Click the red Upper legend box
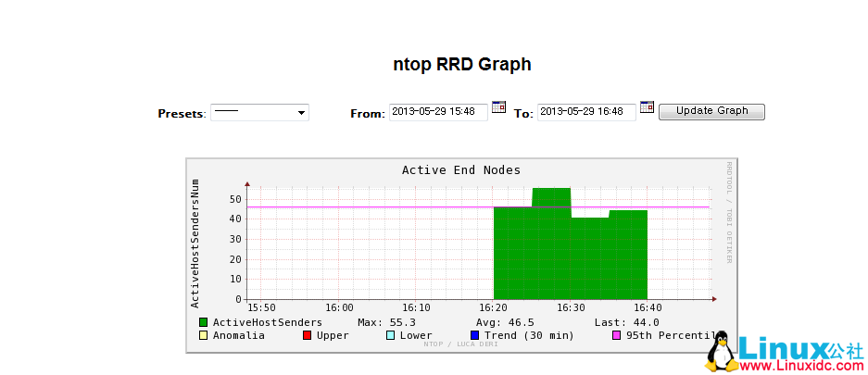868x375 pixels. (308, 335)
